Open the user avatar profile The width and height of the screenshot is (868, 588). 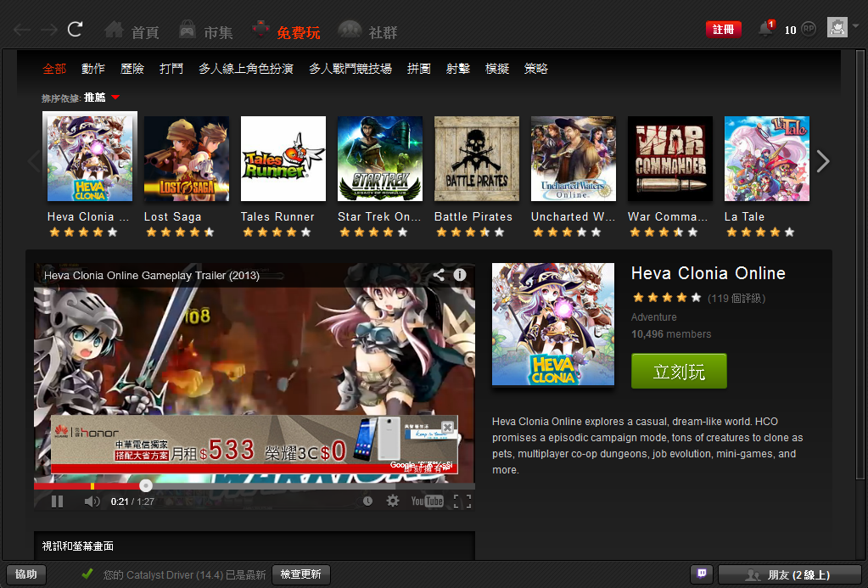[837, 27]
